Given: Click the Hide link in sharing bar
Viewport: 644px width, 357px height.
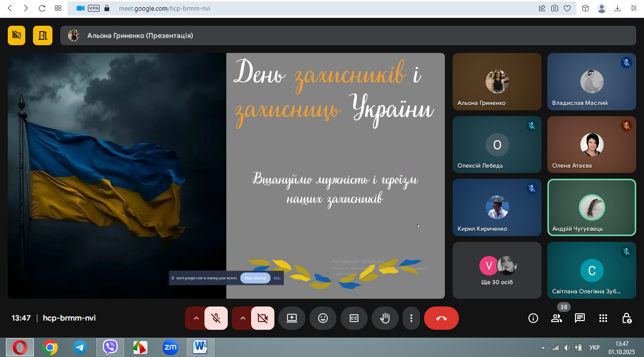Looking at the screenshot, I should [x=277, y=278].
